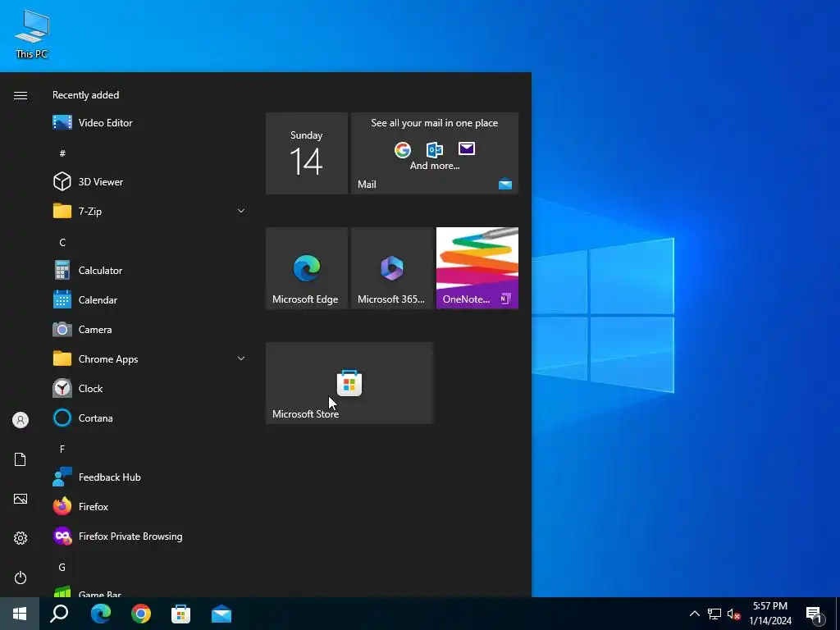Jump to letter F header
Image resolution: width=840 pixels, height=630 pixels.
[x=62, y=449]
